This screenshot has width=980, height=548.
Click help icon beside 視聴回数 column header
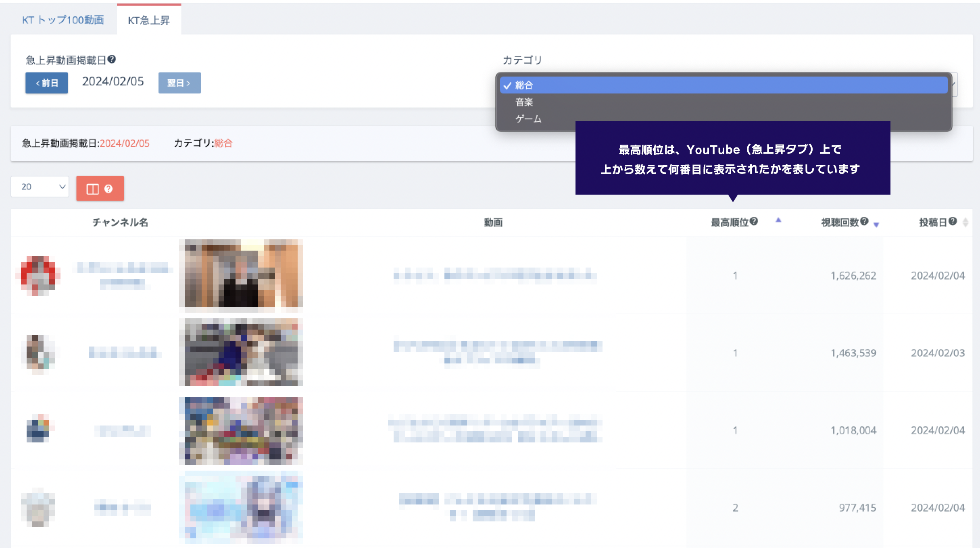click(864, 221)
